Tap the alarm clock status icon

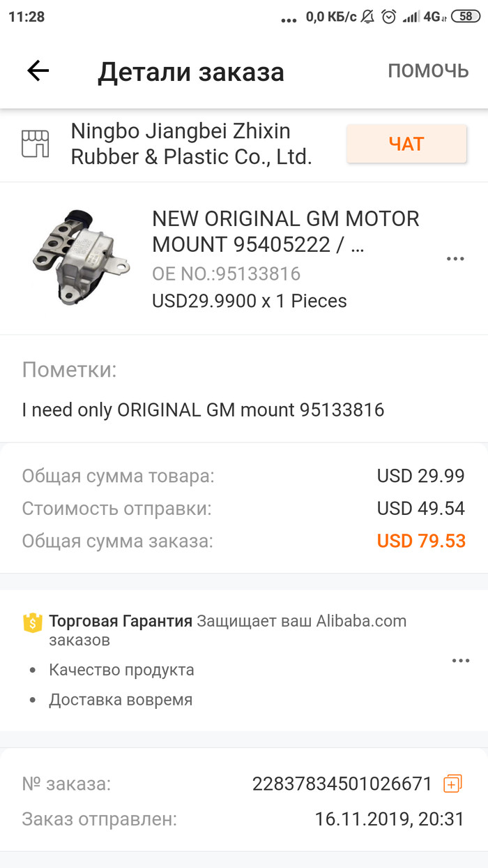coord(389,17)
